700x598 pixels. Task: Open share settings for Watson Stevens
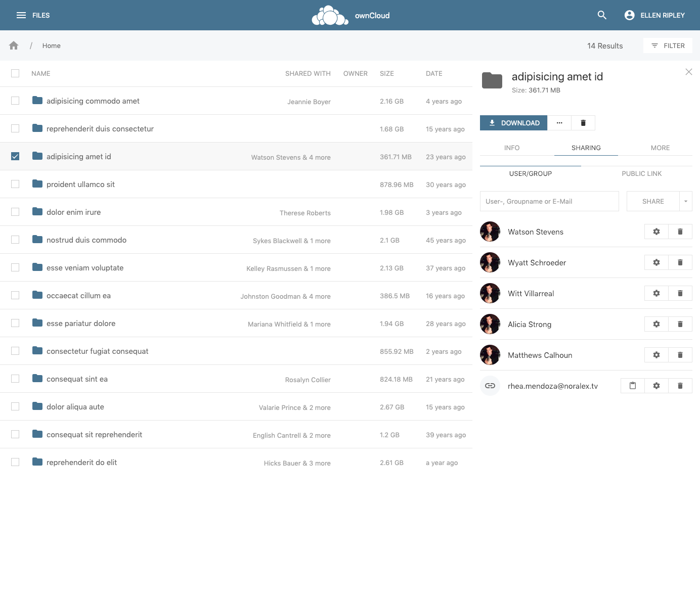(x=657, y=232)
